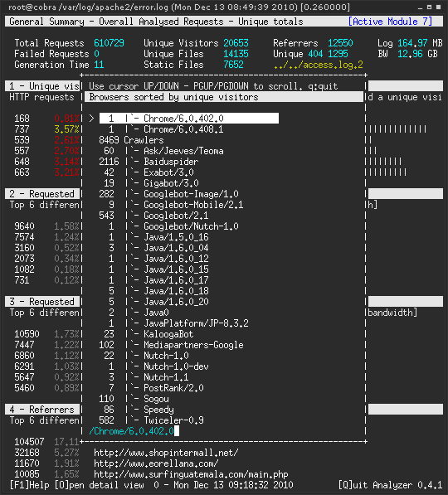Select the Java/1.6.0_18 row
The image size is (448, 495).
[x=158, y=290]
